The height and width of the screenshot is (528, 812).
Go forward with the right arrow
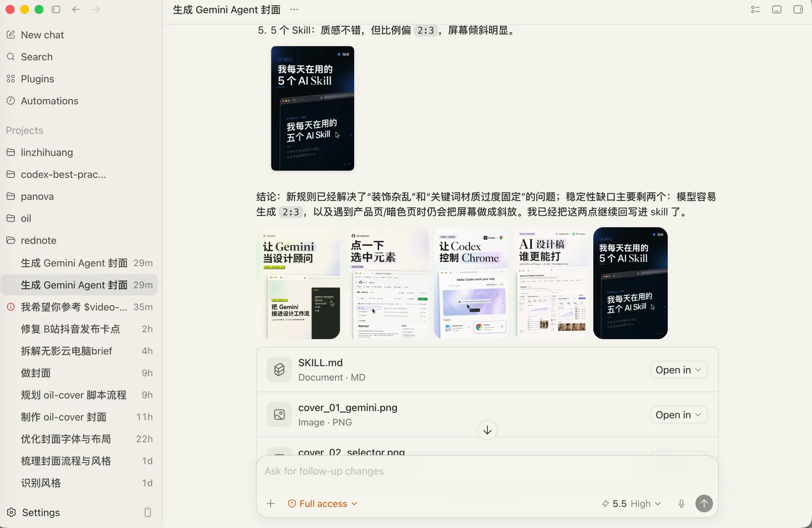[x=96, y=9]
